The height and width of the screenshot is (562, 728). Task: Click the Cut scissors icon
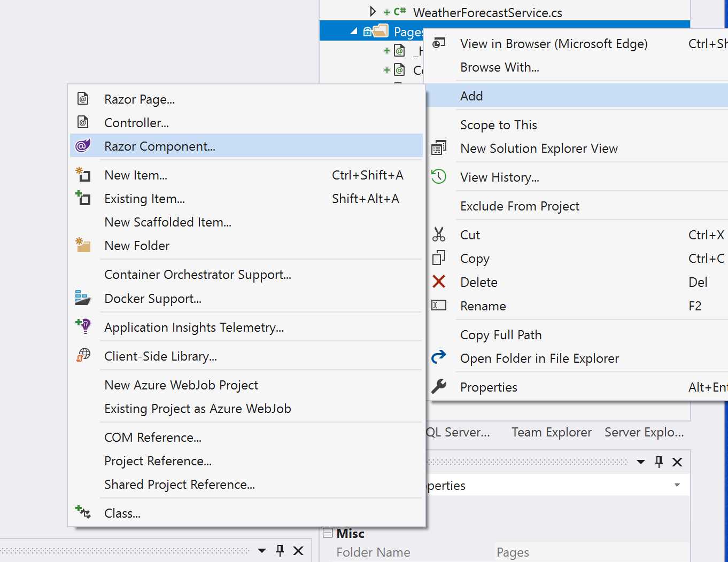[x=439, y=235]
